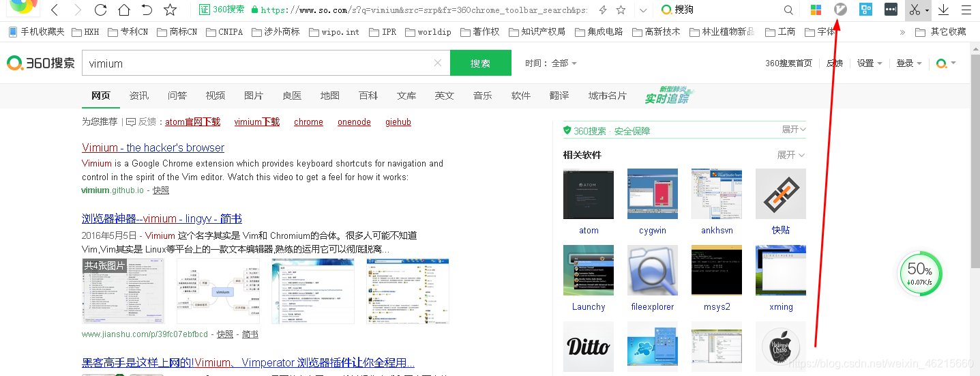Open the Vimium - the hacker's browser result

point(153,147)
